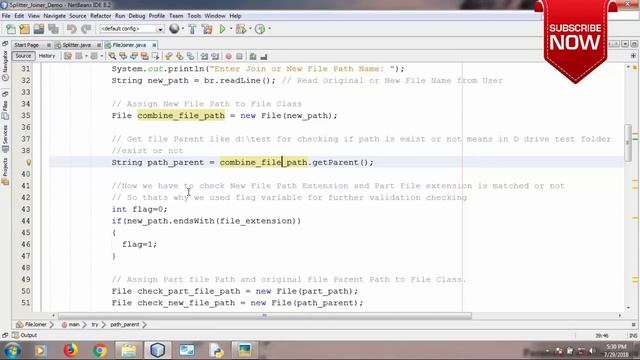The height and width of the screenshot is (360, 640).
Task: Click the Uncomment editor toolbar icon
Action: pos(264,56)
